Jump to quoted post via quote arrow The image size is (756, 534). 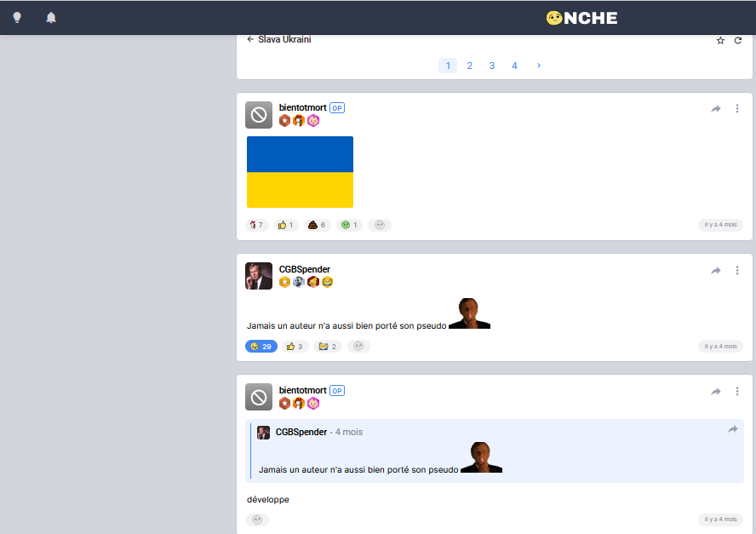(x=732, y=429)
